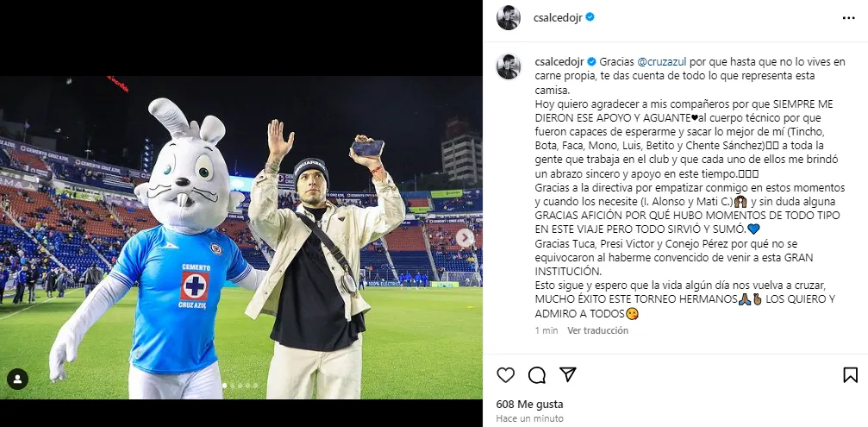Open comments with the speech bubble icon
This screenshot has height=427, width=868.
pyautogui.click(x=536, y=375)
